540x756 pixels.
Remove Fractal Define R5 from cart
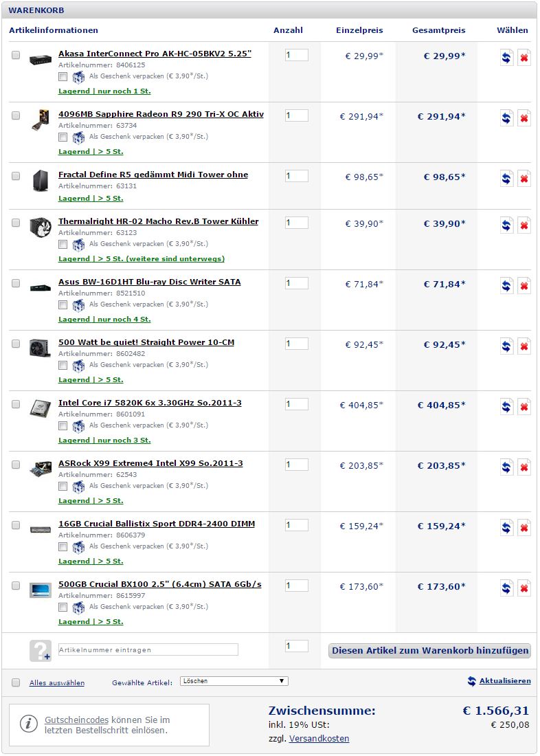point(524,179)
